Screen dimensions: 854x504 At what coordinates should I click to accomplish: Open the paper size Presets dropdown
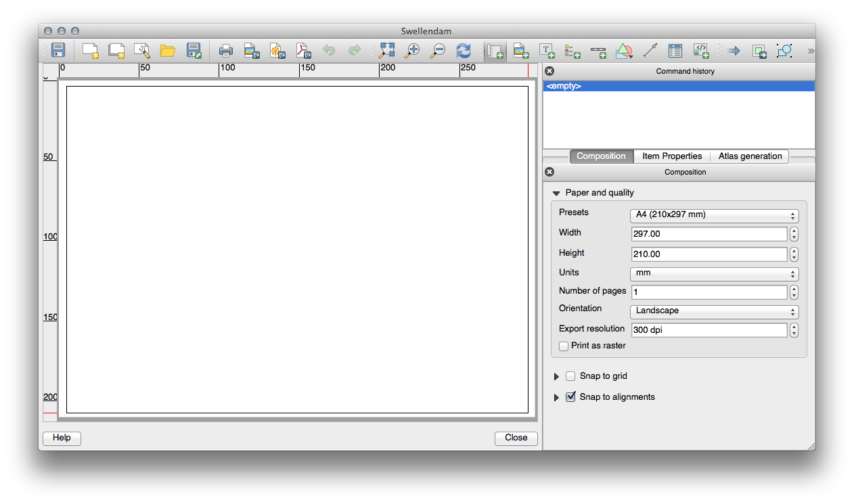click(x=714, y=215)
